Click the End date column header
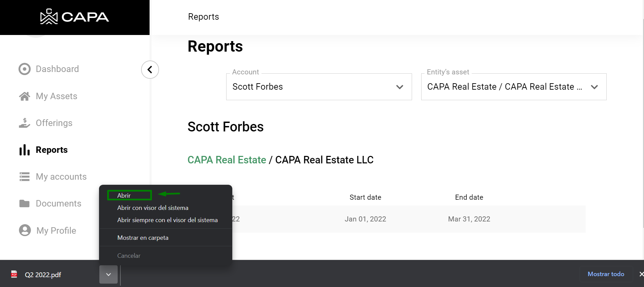 [469, 197]
